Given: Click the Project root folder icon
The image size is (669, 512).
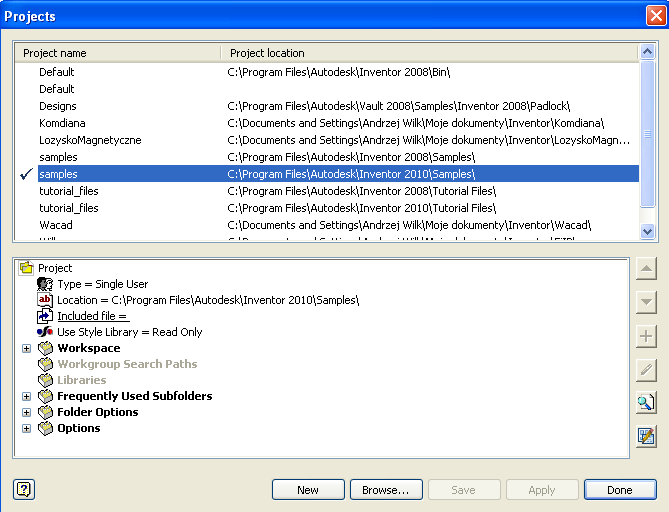Looking at the screenshot, I should click(x=26, y=268).
